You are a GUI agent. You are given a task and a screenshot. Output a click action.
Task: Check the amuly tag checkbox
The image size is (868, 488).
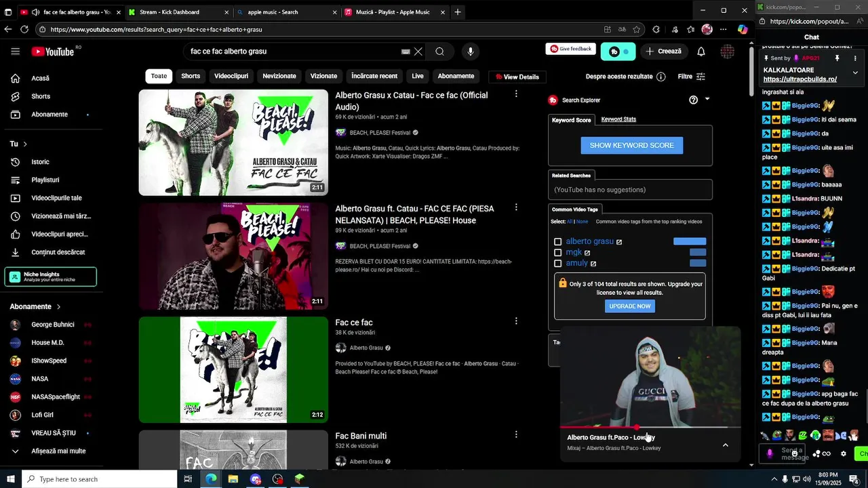[558, 264]
